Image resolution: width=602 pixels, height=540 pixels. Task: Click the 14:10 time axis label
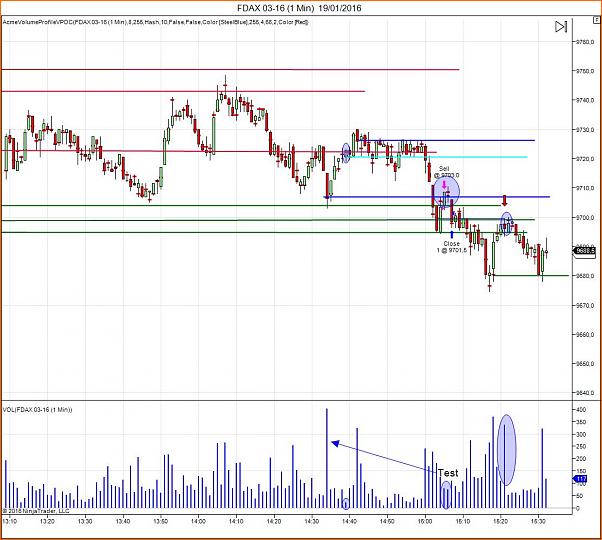pos(236,521)
